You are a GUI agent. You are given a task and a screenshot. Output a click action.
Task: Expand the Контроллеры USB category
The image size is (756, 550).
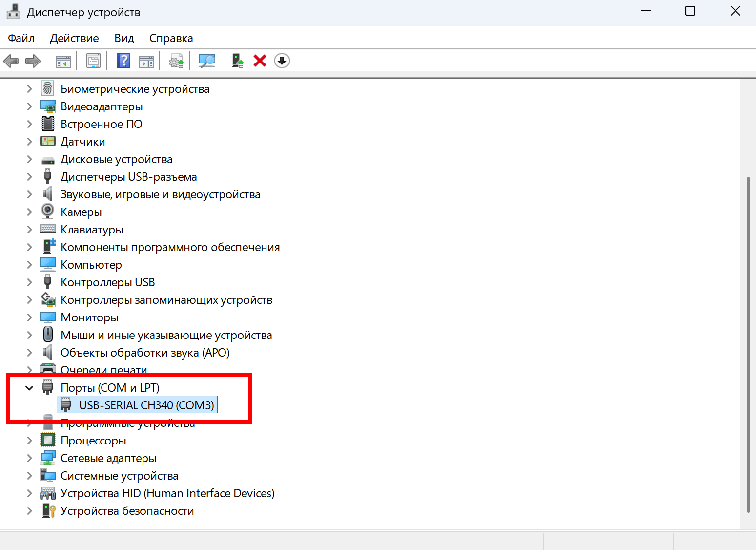tap(29, 282)
